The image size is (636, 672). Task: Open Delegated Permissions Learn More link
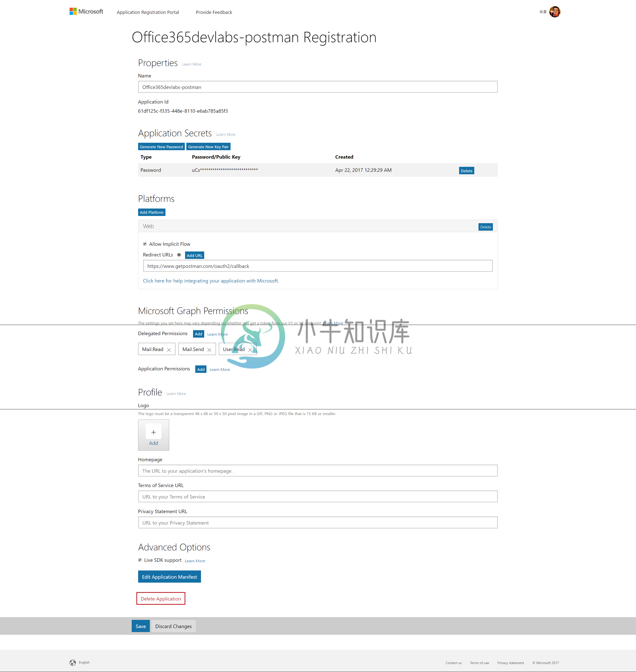pyautogui.click(x=217, y=334)
